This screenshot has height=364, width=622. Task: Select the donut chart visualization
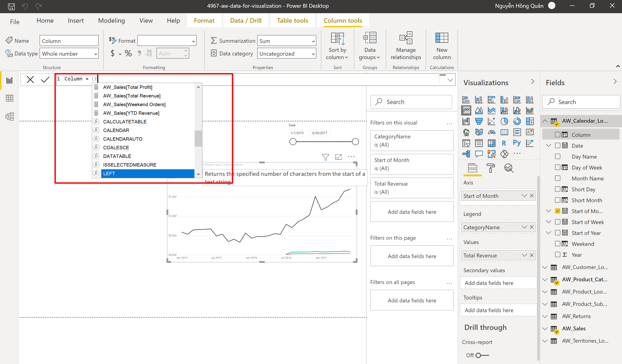point(517,121)
